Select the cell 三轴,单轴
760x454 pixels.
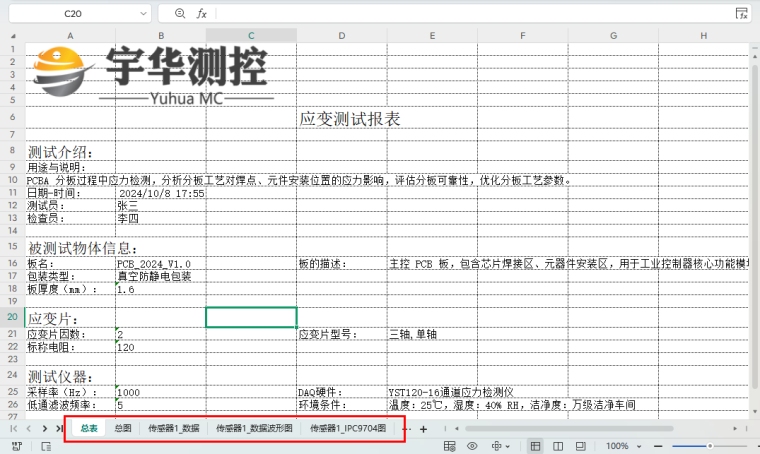432,334
